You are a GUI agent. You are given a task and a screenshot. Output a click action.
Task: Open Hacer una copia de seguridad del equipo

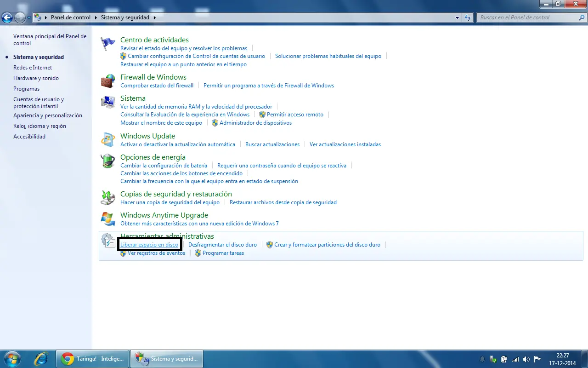coord(170,202)
